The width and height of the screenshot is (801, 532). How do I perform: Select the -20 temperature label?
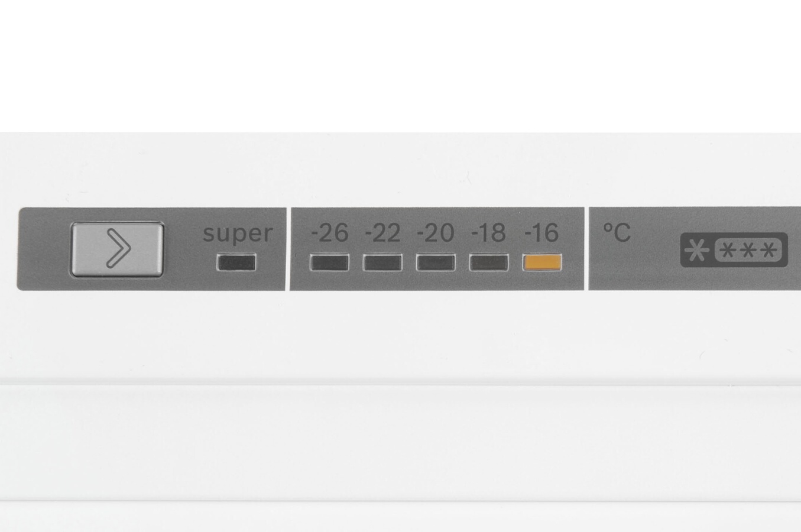coord(436,233)
